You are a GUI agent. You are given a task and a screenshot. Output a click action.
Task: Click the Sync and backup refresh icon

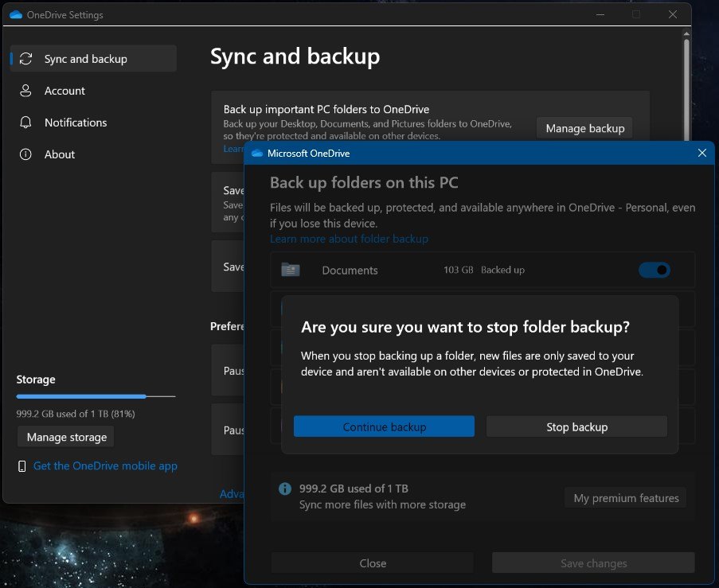(26, 59)
